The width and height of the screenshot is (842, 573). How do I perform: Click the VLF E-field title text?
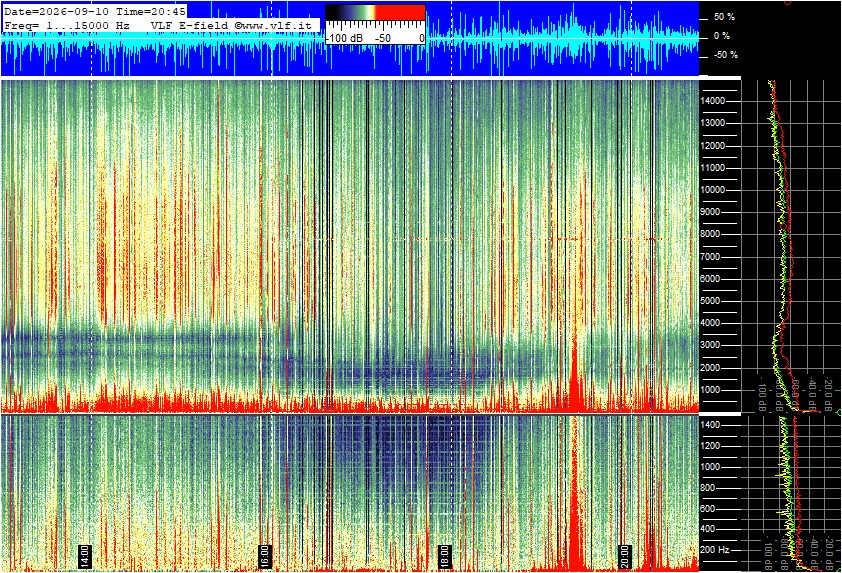(x=191, y=25)
